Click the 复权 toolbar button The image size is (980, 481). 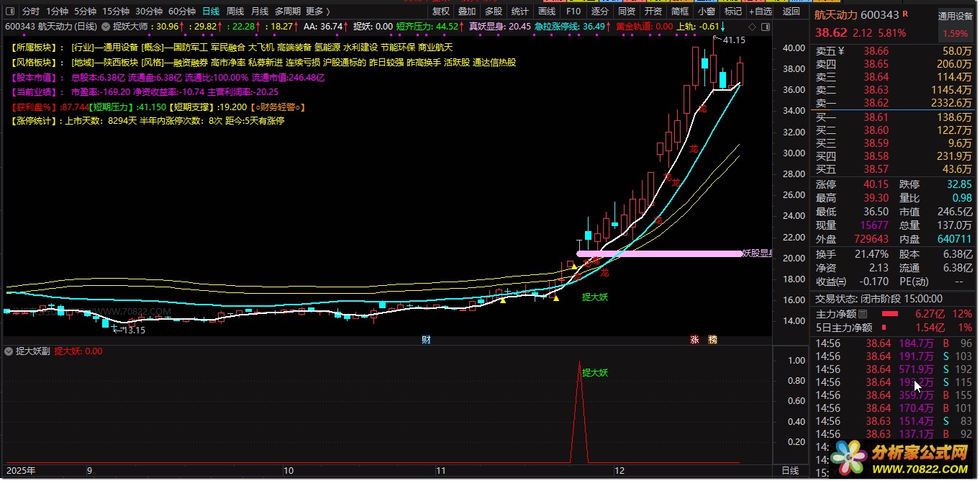point(440,12)
